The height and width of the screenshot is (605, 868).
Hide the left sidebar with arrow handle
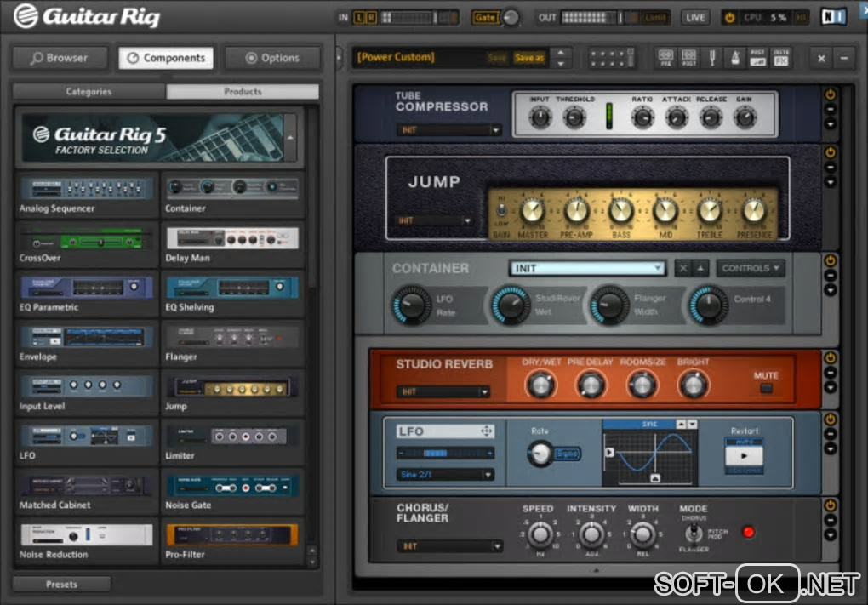click(340, 58)
